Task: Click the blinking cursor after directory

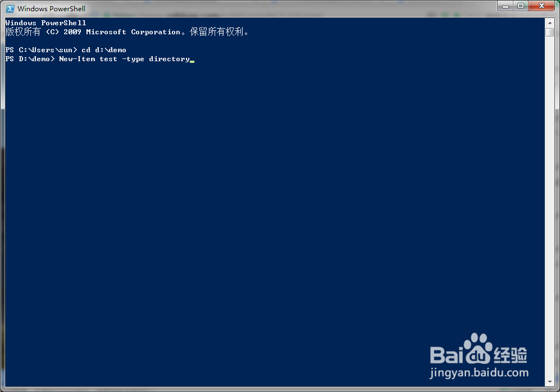Action: [192, 61]
